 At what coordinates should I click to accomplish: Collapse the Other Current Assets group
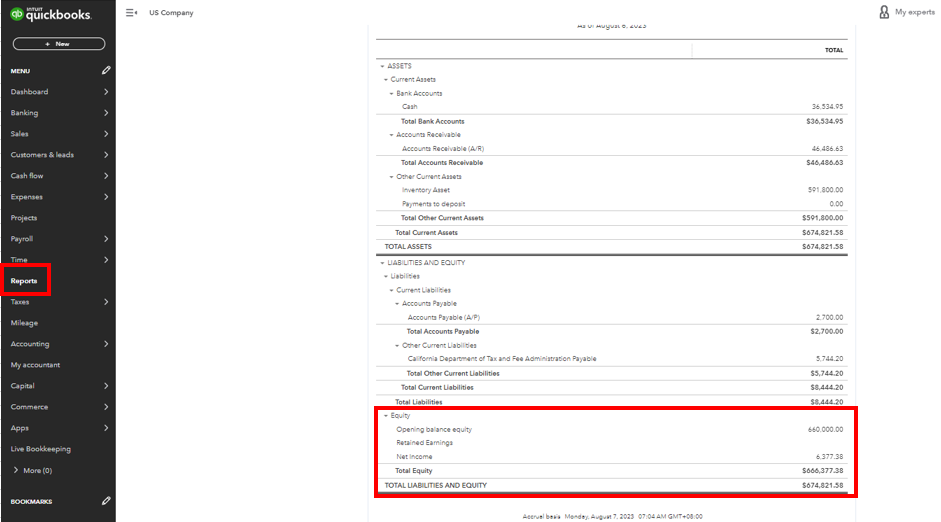[x=391, y=177]
